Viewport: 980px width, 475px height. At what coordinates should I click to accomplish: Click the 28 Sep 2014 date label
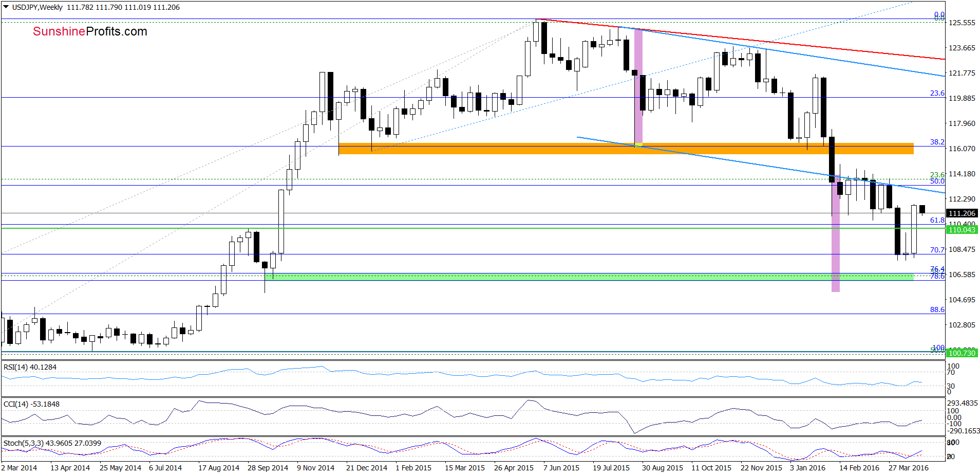click(x=268, y=468)
